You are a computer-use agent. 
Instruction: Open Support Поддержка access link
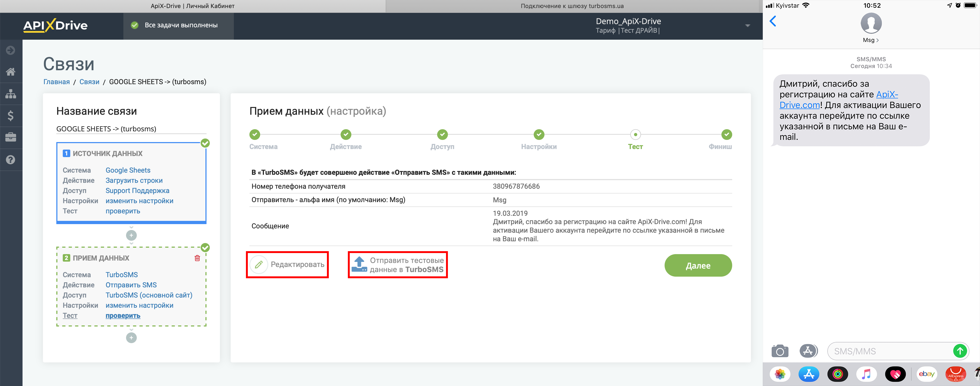137,191
